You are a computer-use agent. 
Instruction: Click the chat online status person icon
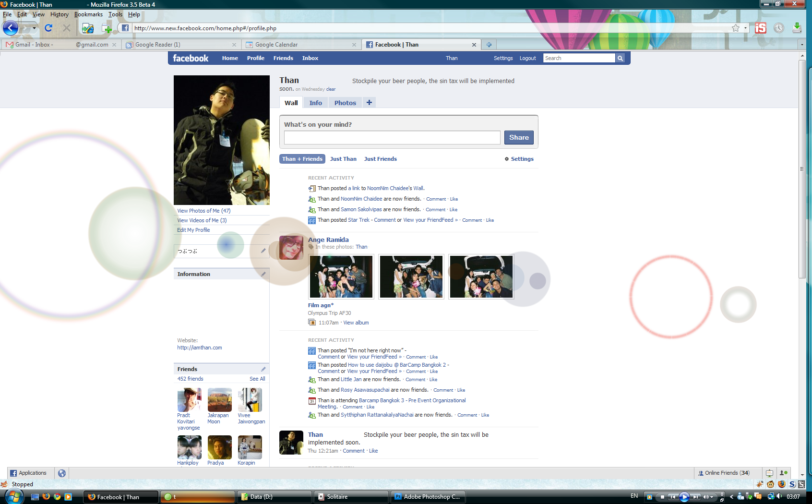coord(783,473)
